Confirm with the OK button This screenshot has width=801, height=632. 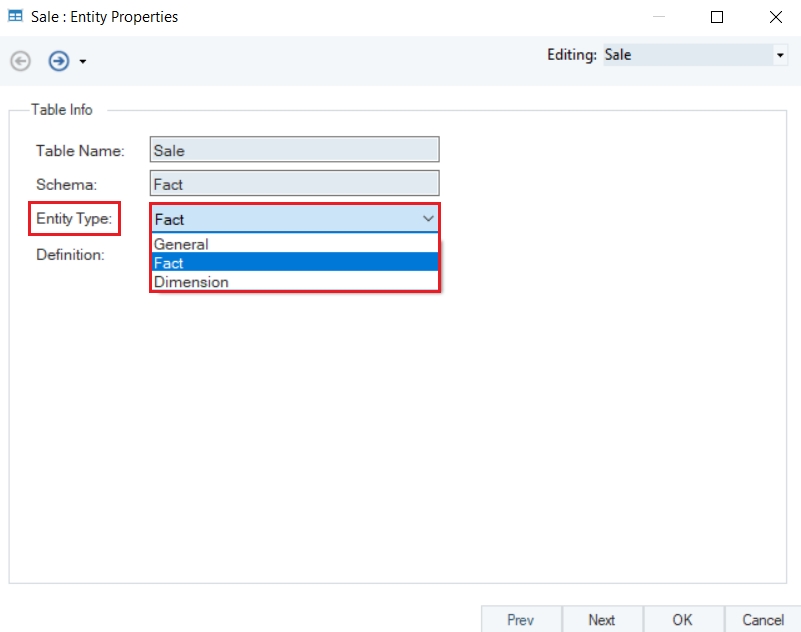pos(683,620)
